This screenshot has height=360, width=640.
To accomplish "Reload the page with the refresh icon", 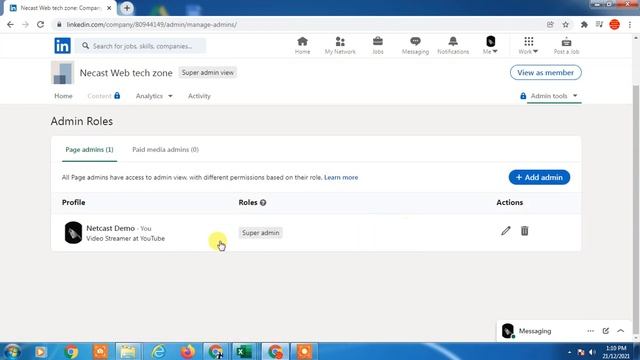I will coord(40,24).
